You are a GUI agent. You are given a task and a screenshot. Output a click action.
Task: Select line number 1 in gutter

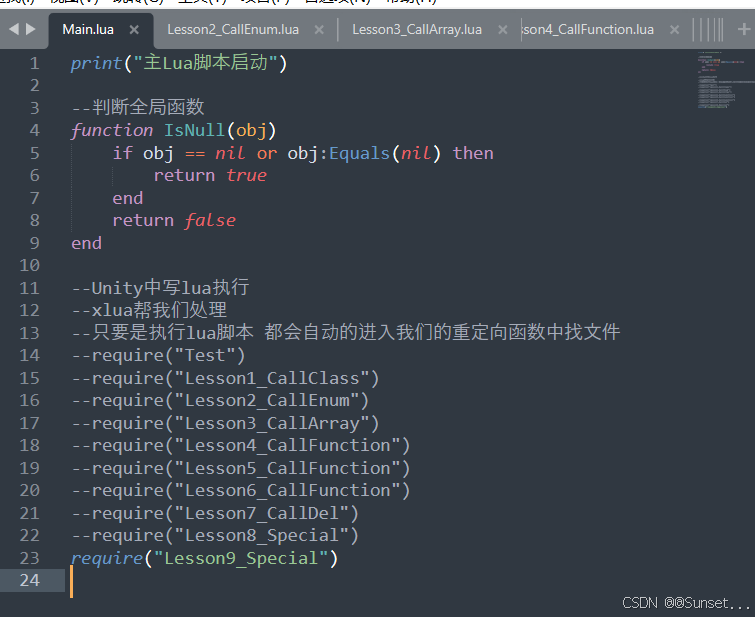click(x=34, y=63)
